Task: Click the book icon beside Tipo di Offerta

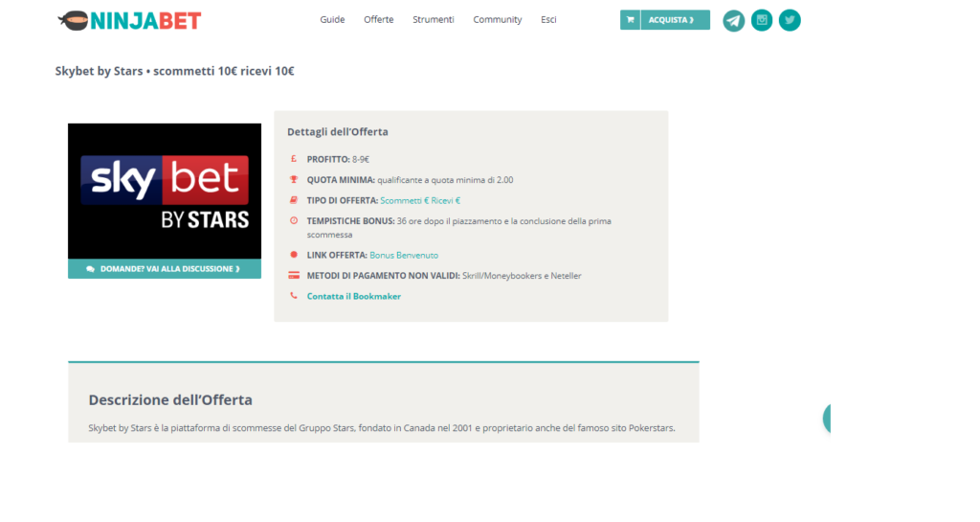Action: pyautogui.click(x=294, y=200)
